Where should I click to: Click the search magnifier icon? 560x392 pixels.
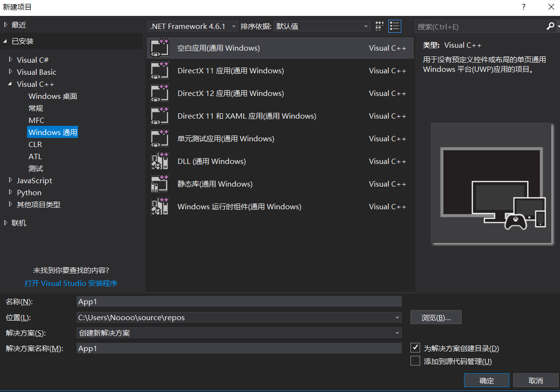[550, 26]
